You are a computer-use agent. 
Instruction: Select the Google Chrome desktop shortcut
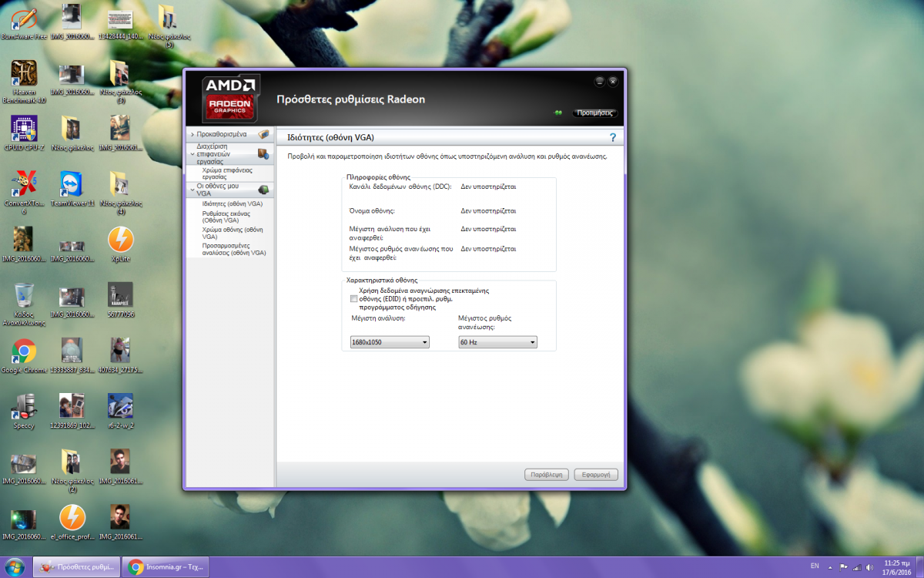pyautogui.click(x=25, y=356)
